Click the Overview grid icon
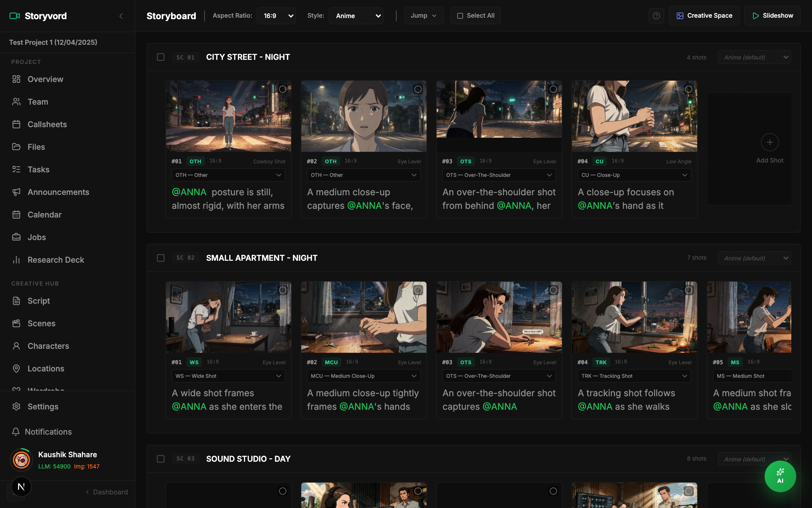 point(16,79)
